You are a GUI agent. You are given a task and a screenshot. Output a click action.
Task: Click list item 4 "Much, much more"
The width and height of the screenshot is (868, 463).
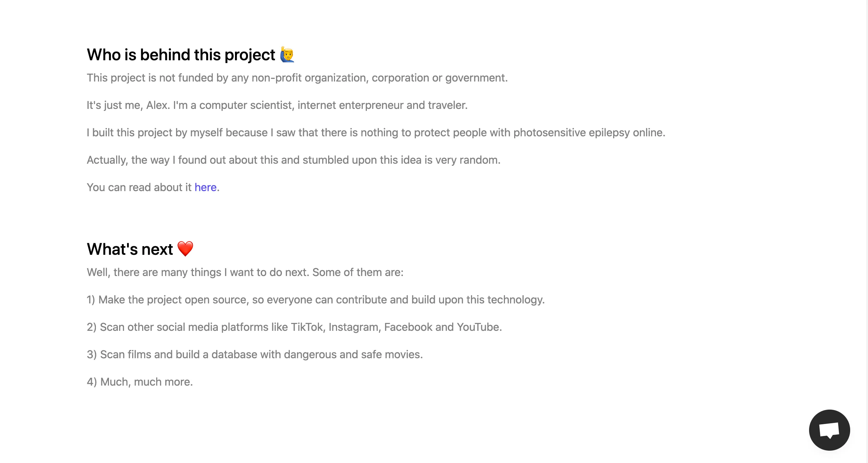pyautogui.click(x=140, y=382)
